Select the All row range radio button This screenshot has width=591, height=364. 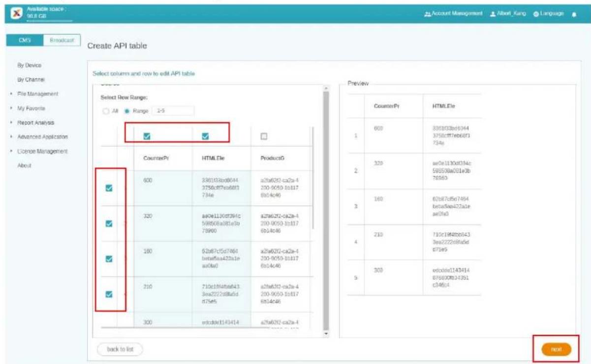[x=105, y=111]
